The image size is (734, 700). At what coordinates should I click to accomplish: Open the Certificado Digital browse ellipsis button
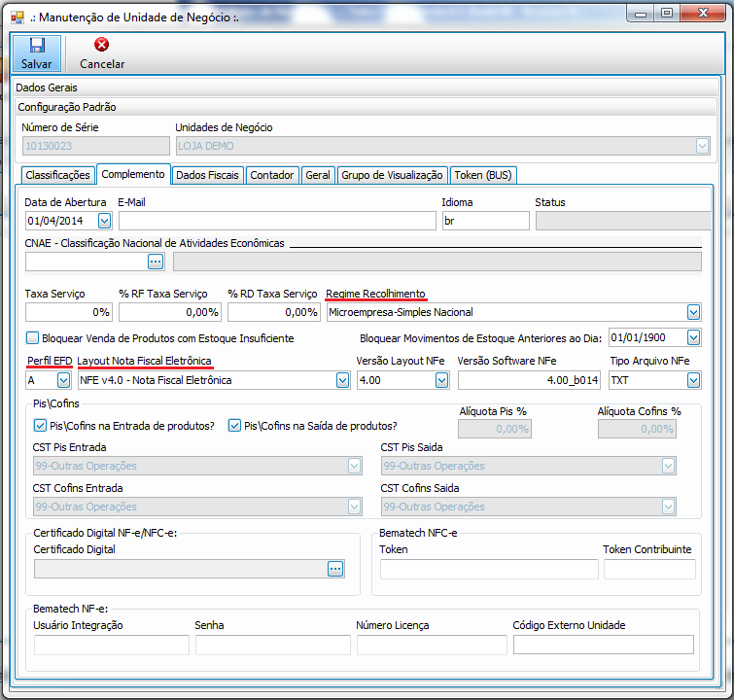[x=335, y=569]
